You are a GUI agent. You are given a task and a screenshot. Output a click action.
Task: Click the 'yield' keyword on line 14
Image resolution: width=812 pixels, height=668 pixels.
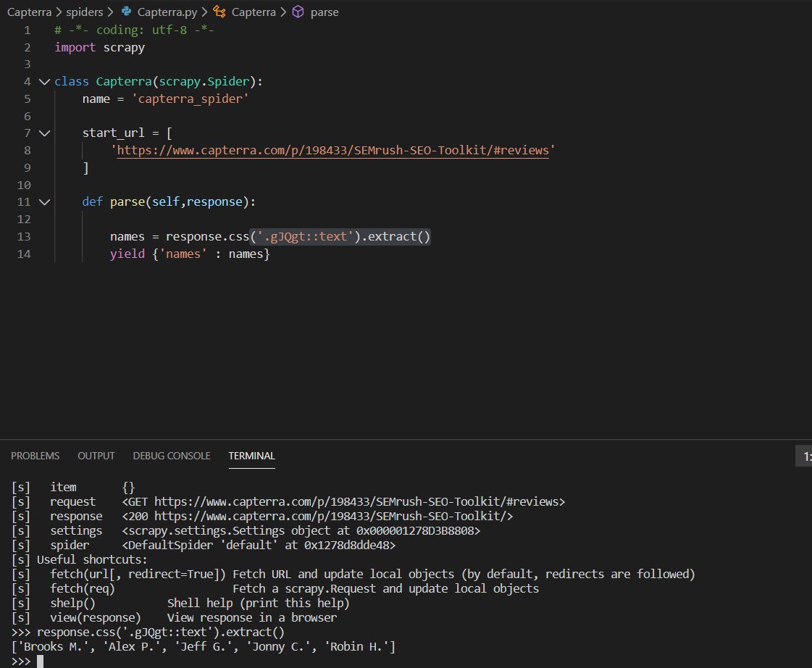(127, 254)
